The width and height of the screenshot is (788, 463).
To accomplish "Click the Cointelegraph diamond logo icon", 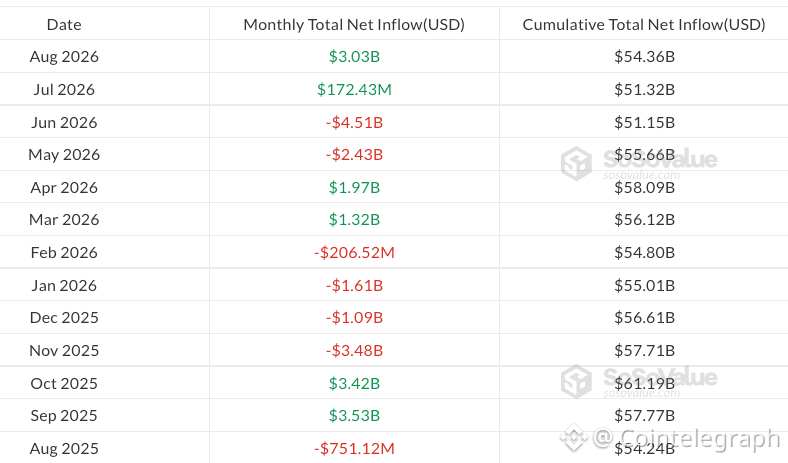I will (x=574, y=437).
